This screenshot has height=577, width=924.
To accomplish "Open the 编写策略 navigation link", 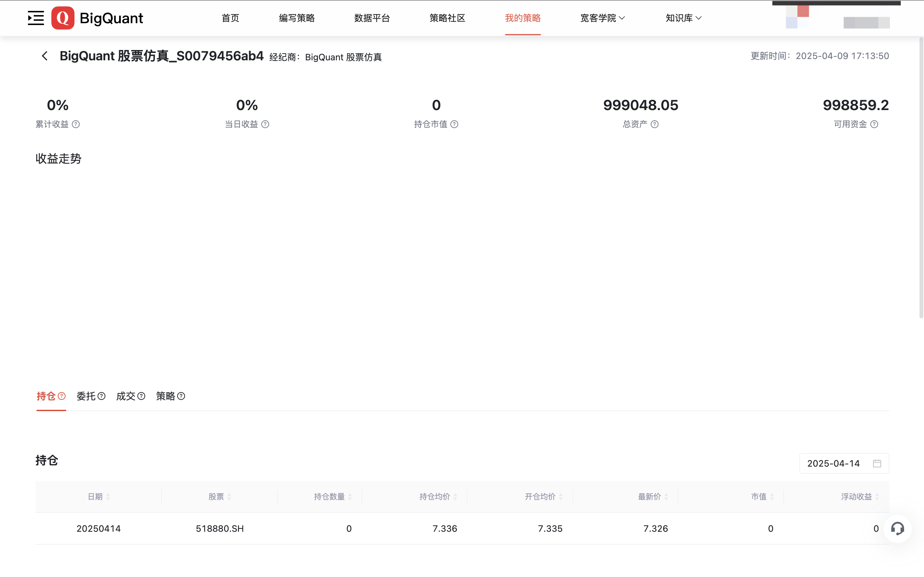I will 297,18.
